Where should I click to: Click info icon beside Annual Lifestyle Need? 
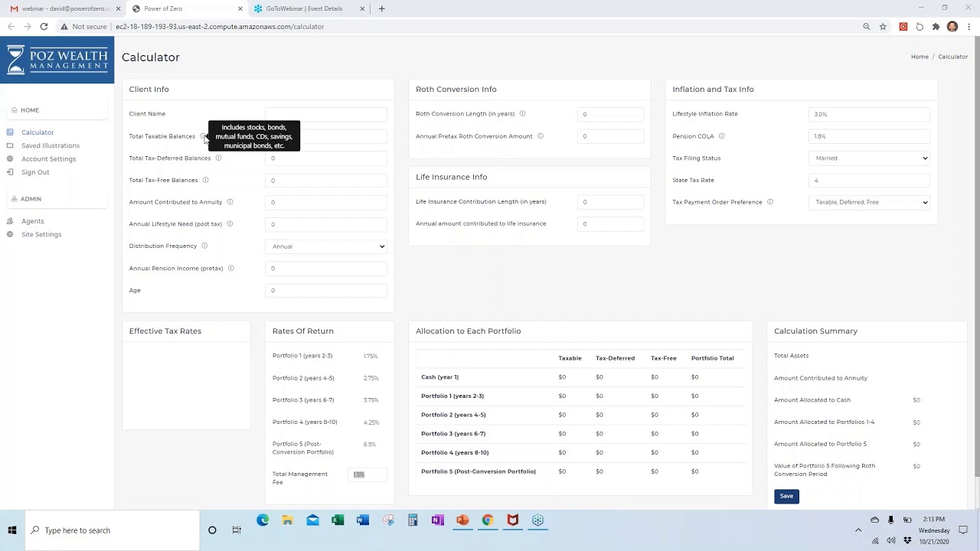[230, 224]
